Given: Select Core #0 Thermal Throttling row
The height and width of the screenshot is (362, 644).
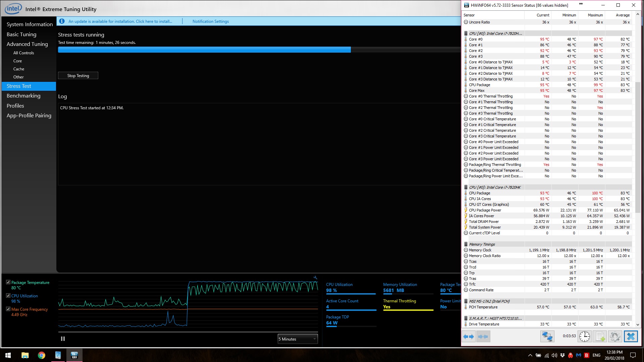Looking at the screenshot, I should 547,96.
